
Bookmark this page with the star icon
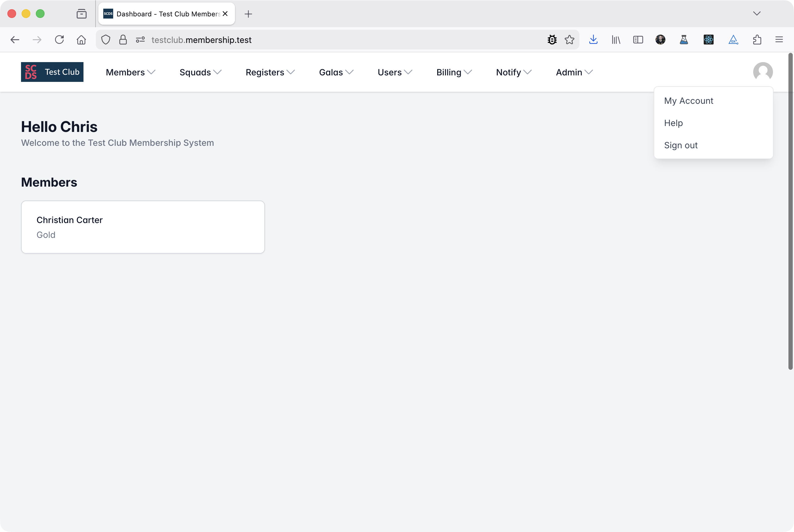tap(570, 40)
